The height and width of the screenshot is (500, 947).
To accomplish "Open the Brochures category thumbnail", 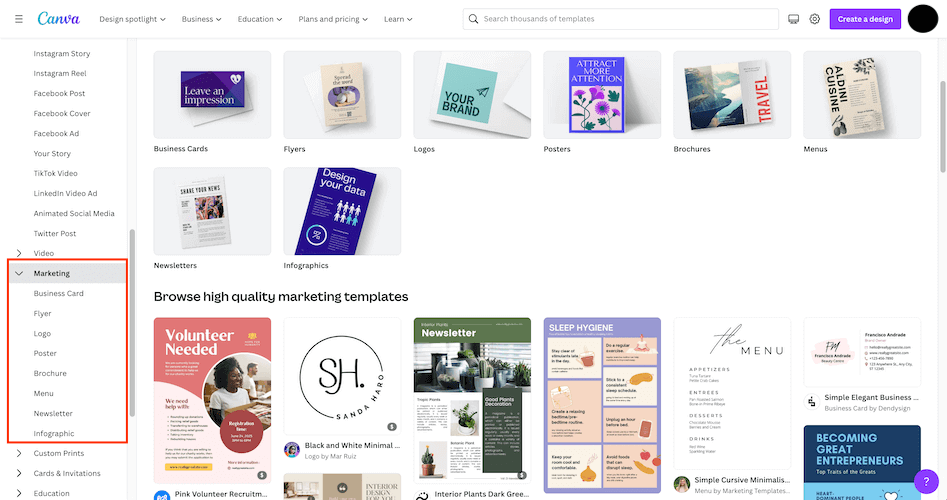I will pyautogui.click(x=732, y=95).
